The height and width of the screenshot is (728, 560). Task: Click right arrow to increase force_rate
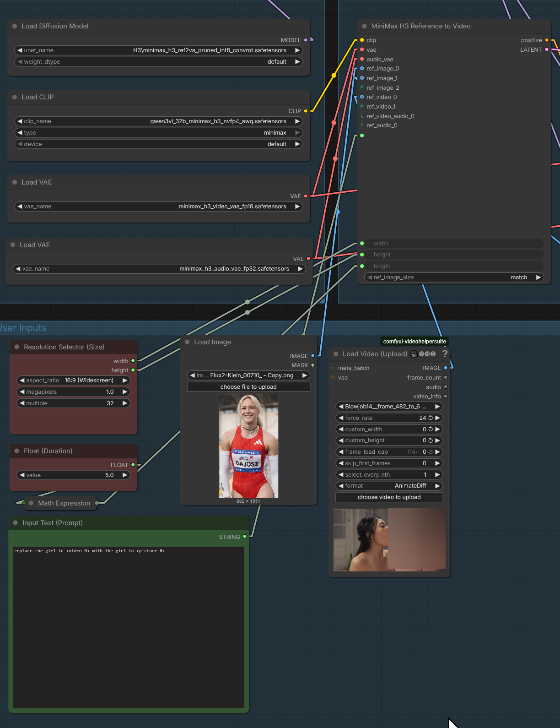[437, 418]
